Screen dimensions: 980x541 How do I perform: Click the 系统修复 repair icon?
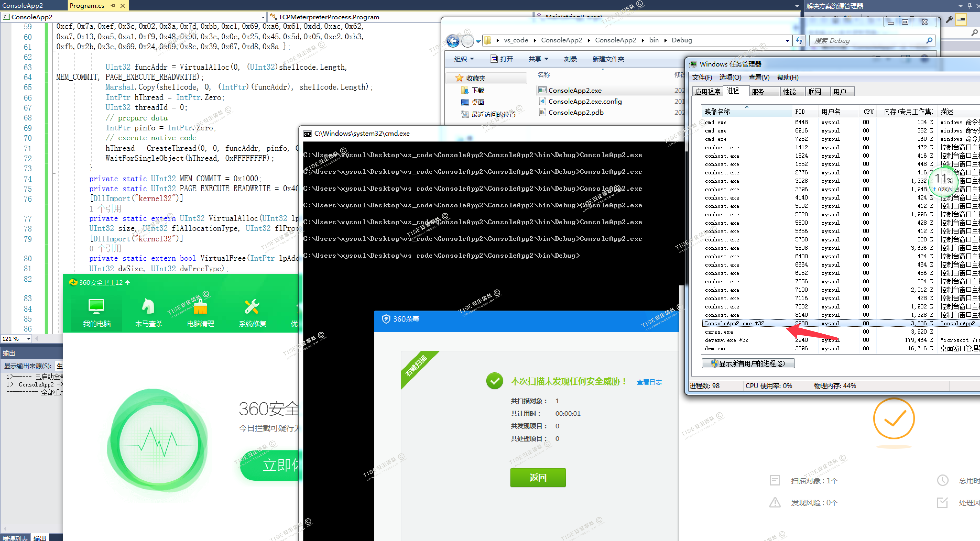(x=252, y=306)
